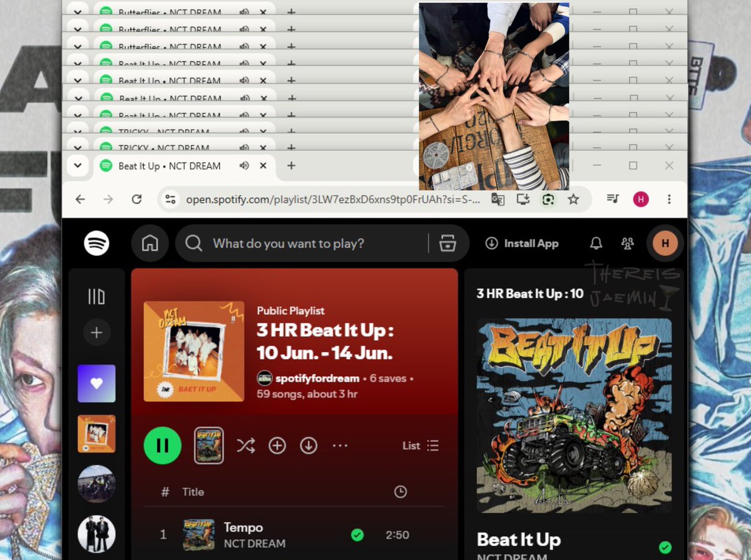The image size is (751, 560).
Task: Click the Spotify logo icon
Action: [96, 243]
